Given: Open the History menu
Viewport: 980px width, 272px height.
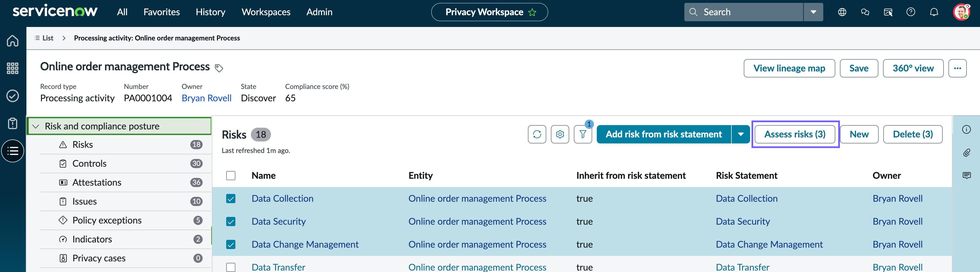Looking at the screenshot, I should [x=210, y=12].
